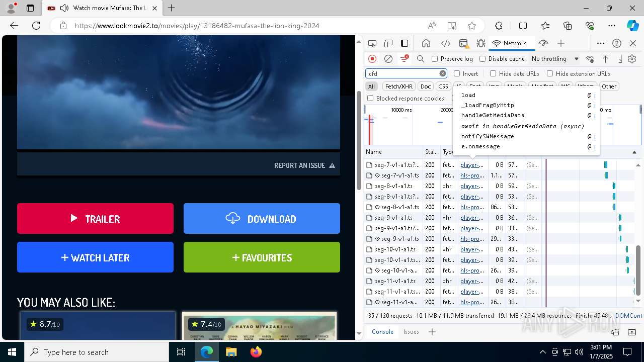Viewport: 644px width, 362px height.
Task: Open Edge Settings and more menu
Action: click(611, 26)
